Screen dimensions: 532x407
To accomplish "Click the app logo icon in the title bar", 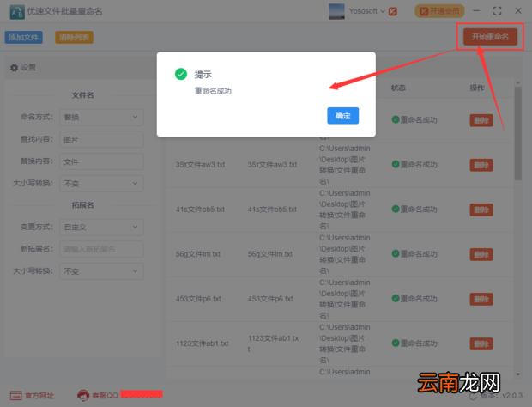I will (x=17, y=12).
